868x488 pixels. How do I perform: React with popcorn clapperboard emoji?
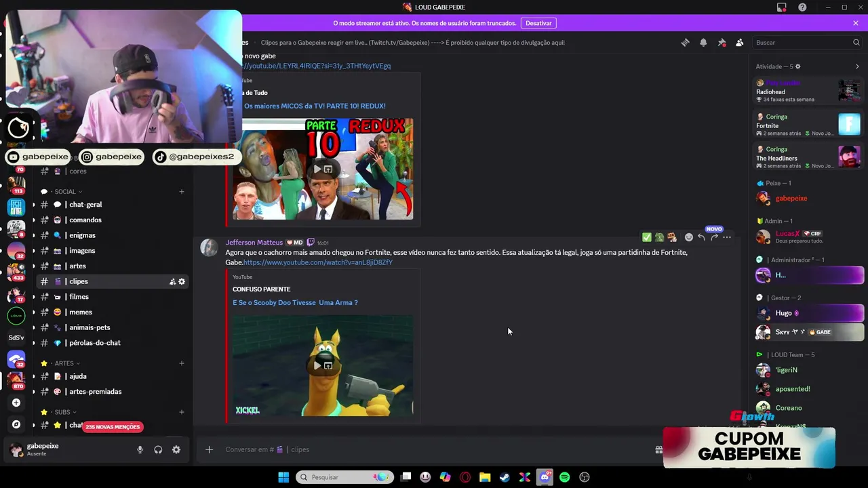pos(672,237)
